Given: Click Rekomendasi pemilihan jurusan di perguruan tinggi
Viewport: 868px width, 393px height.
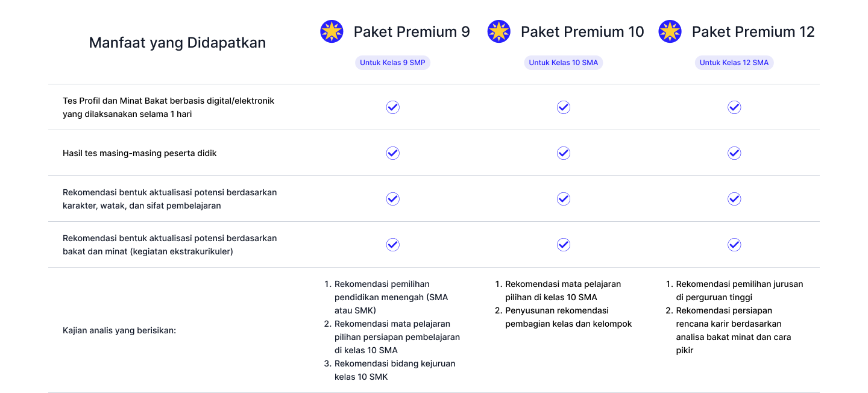Looking at the screenshot, I should tap(739, 291).
